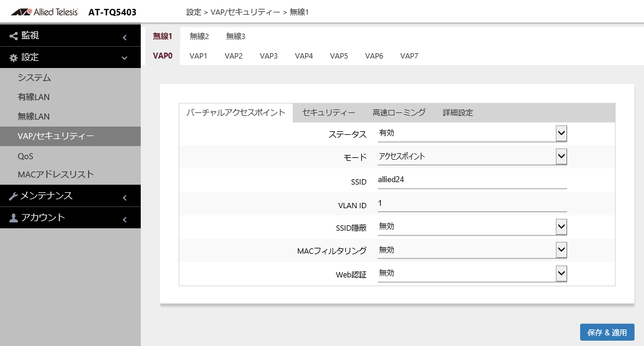The image size is (644, 346).
Task: Click the monitoring share icon in sidebar
Action: pos(13,36)
